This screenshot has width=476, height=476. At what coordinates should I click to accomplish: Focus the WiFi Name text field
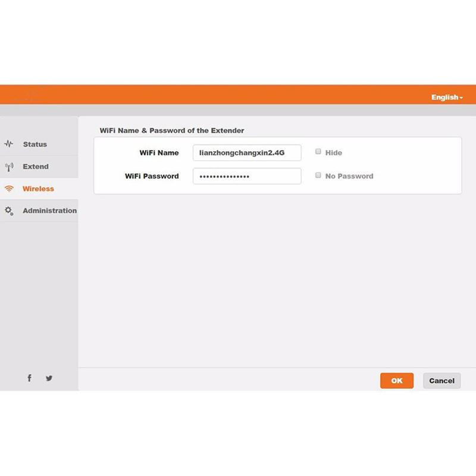coord(247,153)
